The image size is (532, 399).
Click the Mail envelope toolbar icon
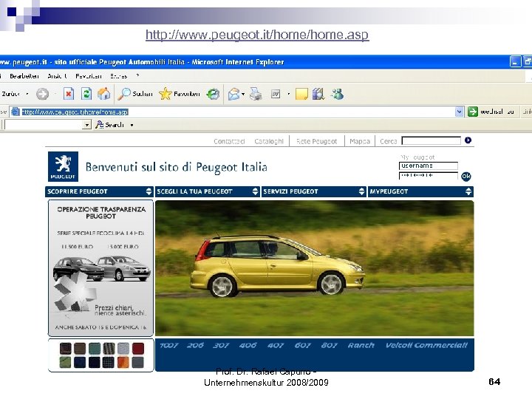233,94
